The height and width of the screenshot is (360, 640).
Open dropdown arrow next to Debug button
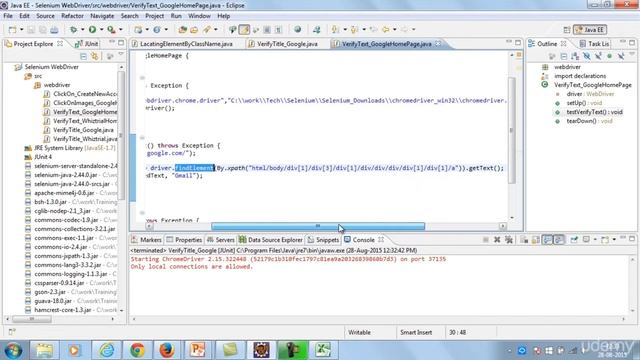82,29
